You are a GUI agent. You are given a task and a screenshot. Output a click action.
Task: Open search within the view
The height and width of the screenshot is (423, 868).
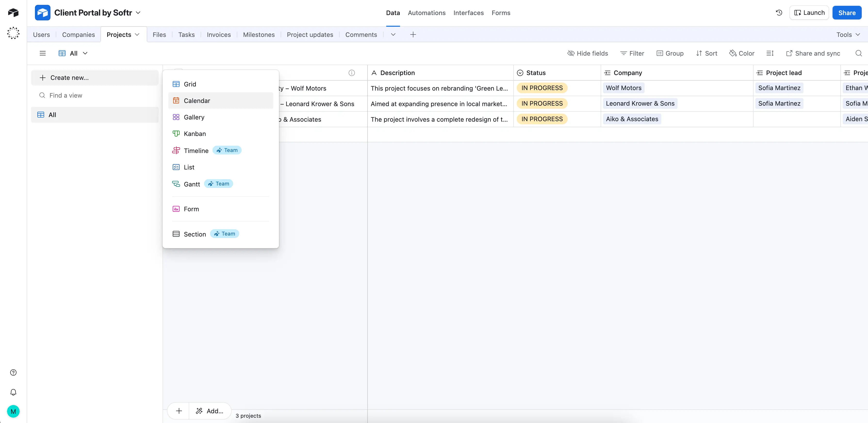click(x=859, y=53)
